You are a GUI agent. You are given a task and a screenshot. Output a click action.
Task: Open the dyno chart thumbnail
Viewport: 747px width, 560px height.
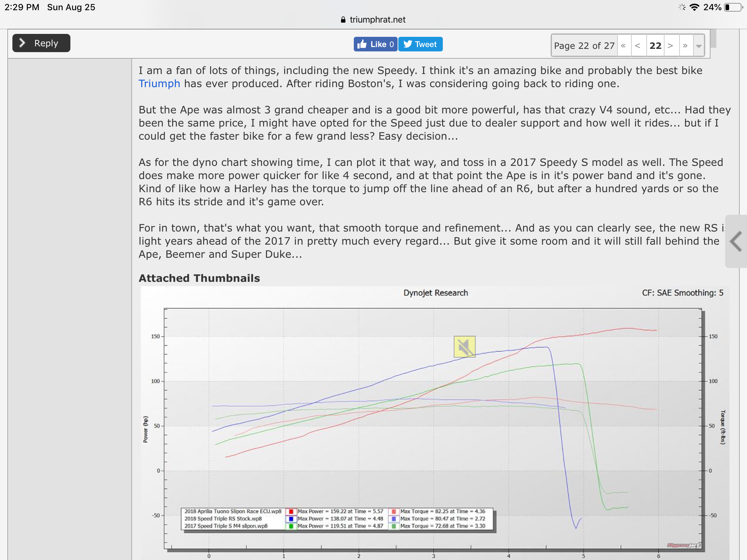pos(435,423)
